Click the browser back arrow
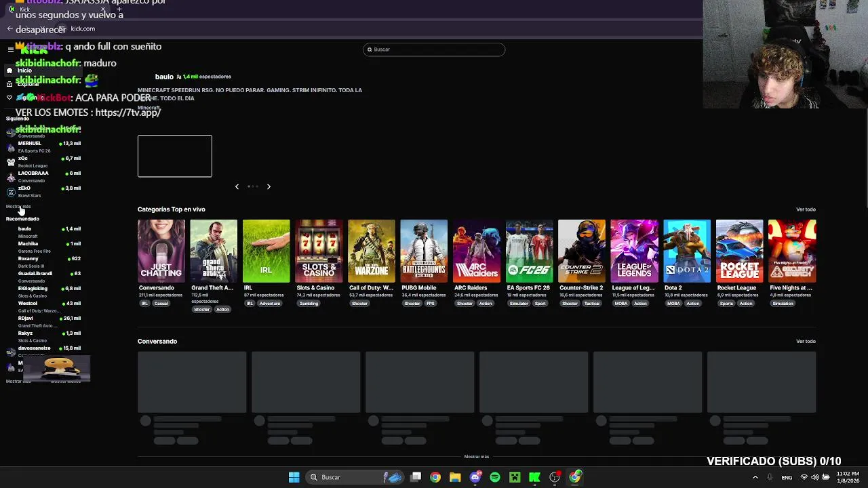This screenshot has width=868, height=488. pos(9,28)
